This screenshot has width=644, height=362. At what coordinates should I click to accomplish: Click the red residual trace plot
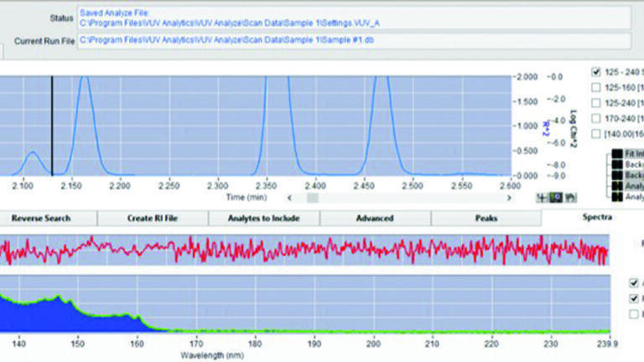tap(304, 251)
